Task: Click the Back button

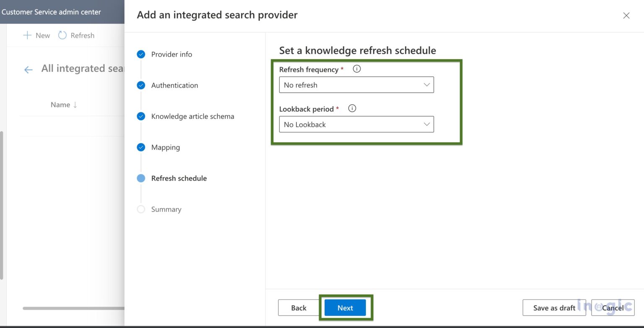Action: 298,307
